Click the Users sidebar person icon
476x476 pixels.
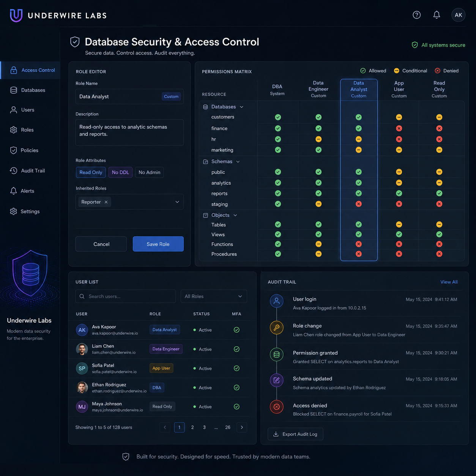[14, 110]
